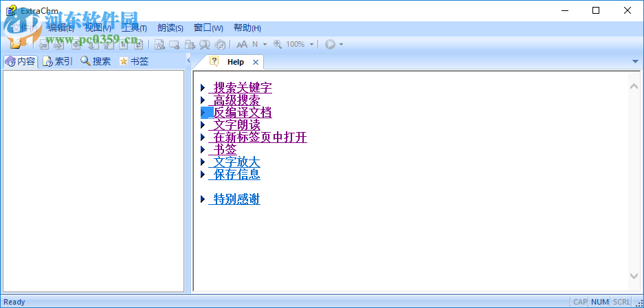The image size is (644, 308).
Task: Click the SCRL status bar indicator
Action: coord(621,302)
